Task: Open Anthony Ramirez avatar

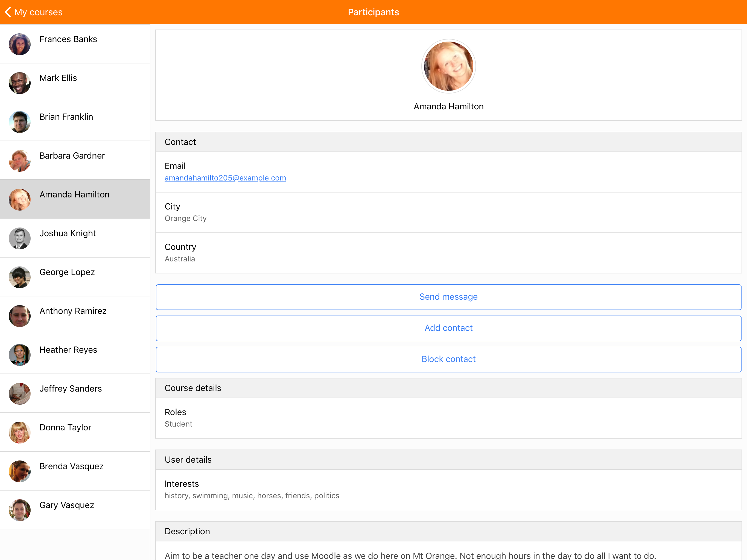Action: point(20,316)
